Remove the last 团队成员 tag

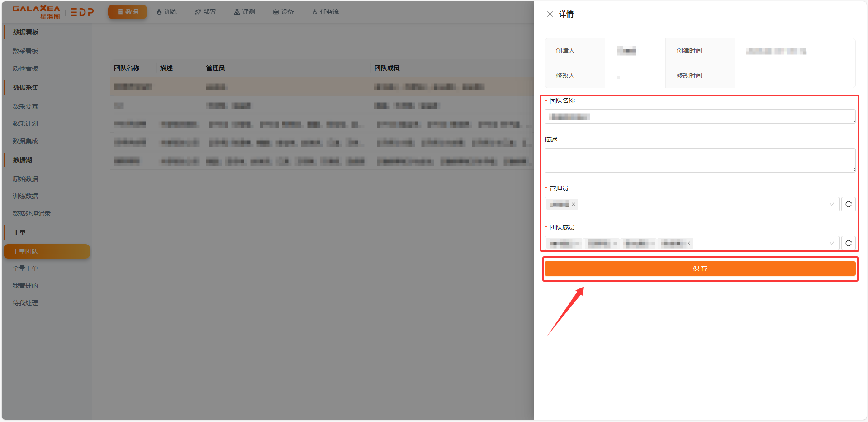(689, 244)
